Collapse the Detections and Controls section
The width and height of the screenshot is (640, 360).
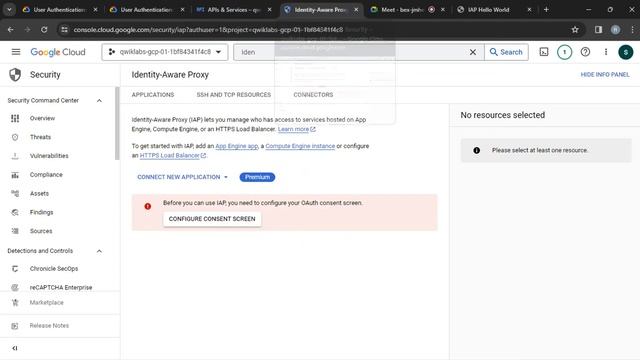coord(99,251)
